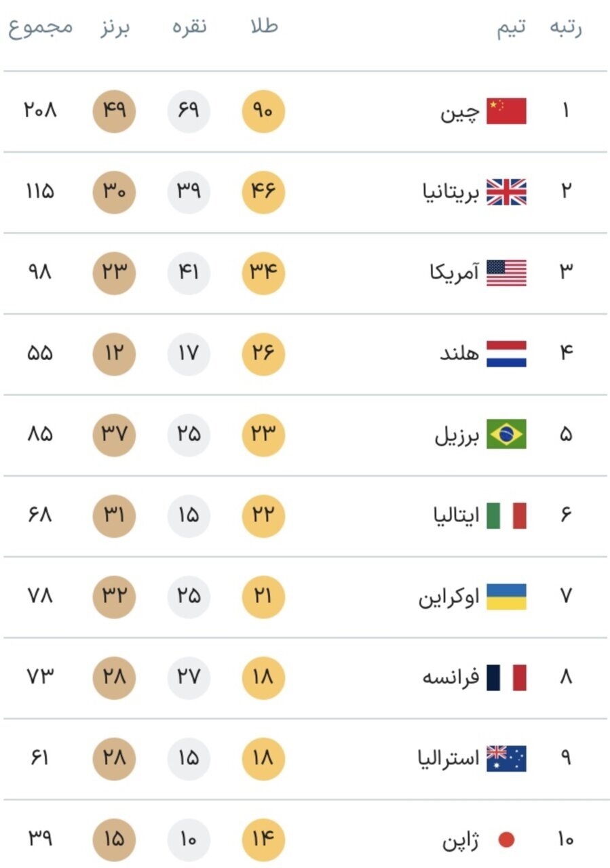Click the Ukraine flag icon

506,596
